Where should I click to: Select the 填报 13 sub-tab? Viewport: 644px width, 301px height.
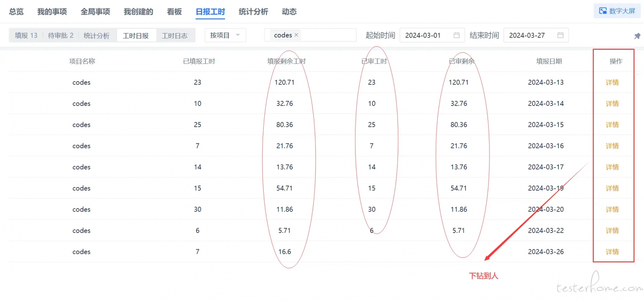(x=26, y=36)
